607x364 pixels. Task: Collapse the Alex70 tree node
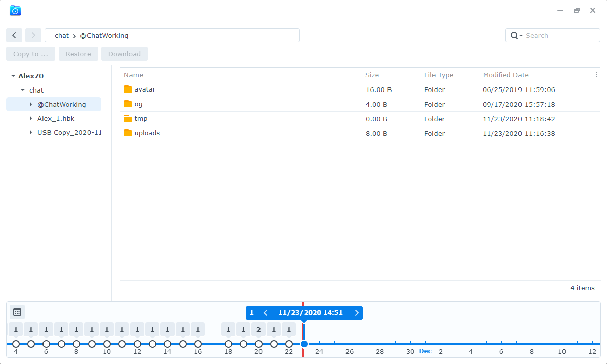[12, 75]
